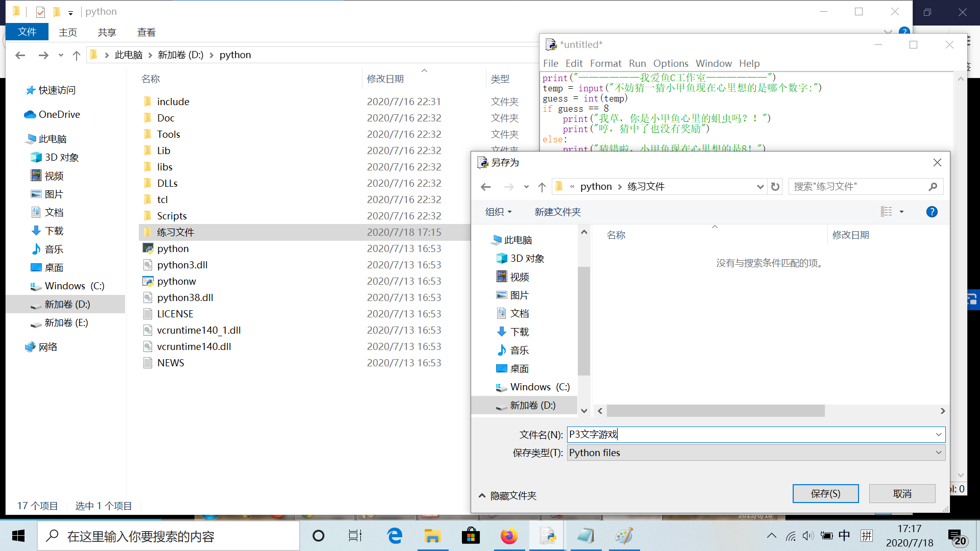Viewport: 980px width, 551px height.
Task: Select 下载 in Save As tree
Action: click(513, 332)
